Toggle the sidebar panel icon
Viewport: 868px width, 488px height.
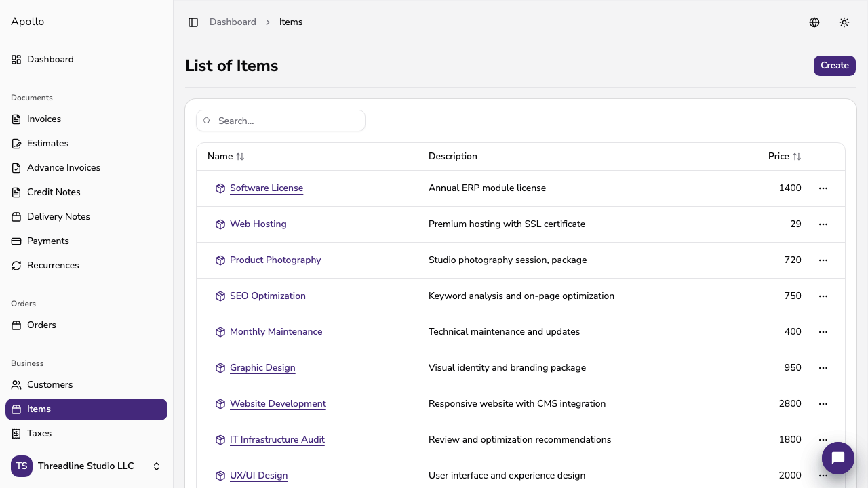click(x=193, y=22)
